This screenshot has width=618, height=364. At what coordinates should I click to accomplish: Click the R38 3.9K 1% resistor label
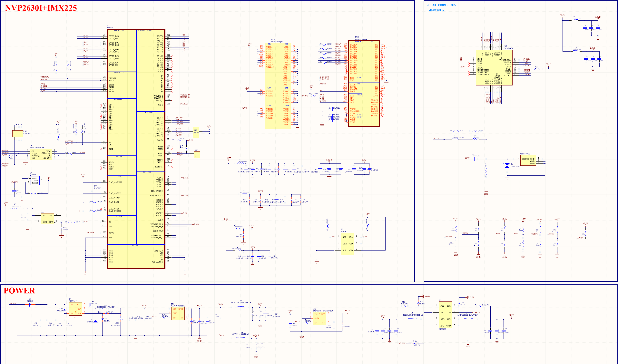click(106, 312)
